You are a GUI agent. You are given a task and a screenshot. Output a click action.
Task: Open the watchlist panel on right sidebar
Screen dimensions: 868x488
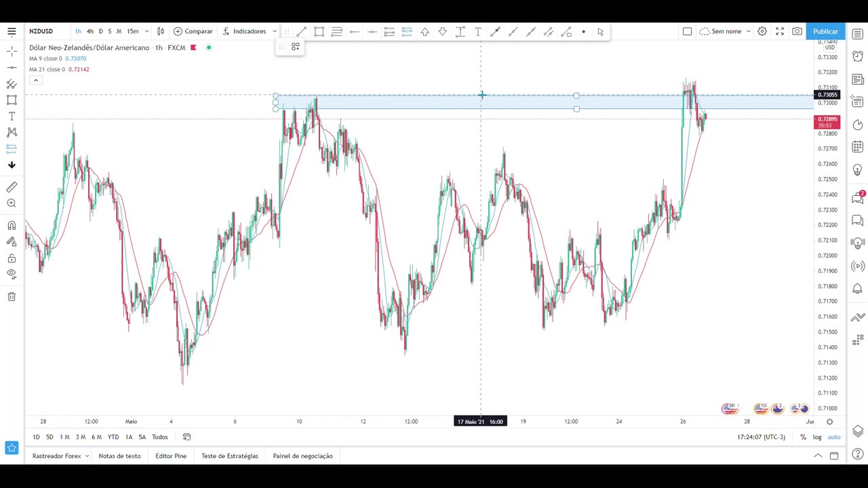click(858, 34)
